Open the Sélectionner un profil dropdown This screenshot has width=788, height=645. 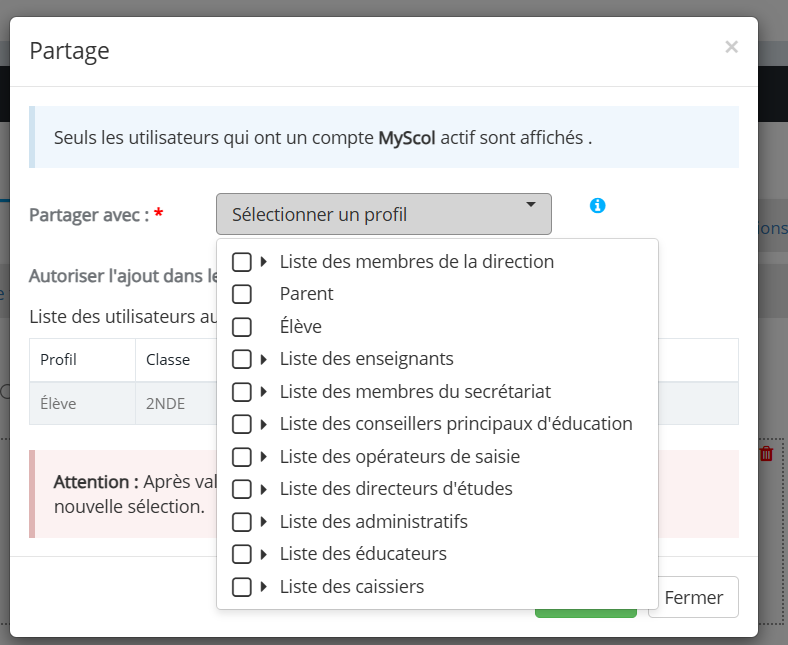[384, 214]
